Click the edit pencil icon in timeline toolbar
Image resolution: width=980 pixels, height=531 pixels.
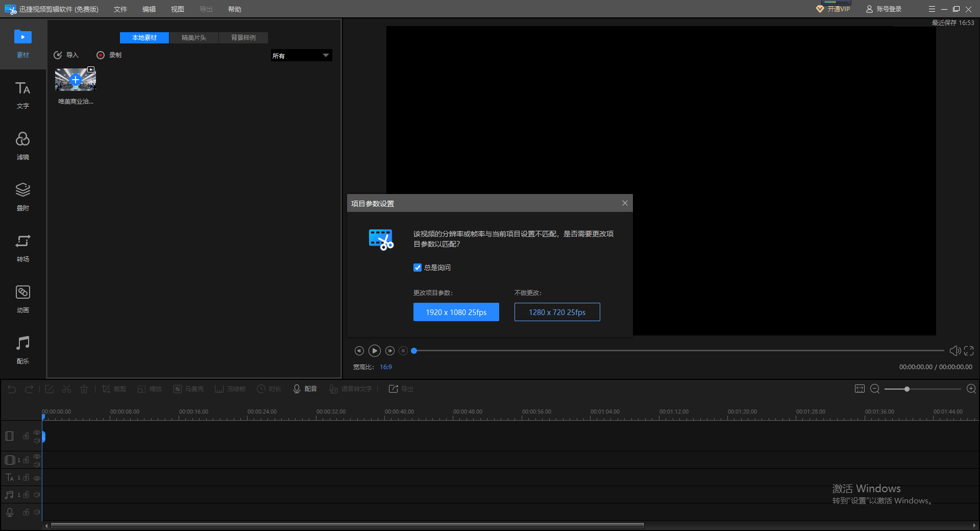click(x=50, y=389)
